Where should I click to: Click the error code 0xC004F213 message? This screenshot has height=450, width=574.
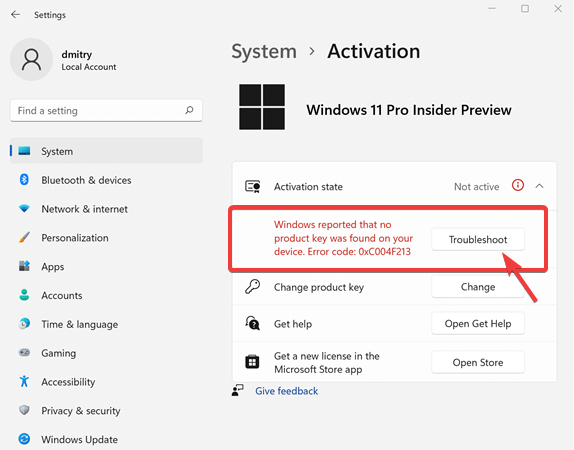click(x=343, y=238)
